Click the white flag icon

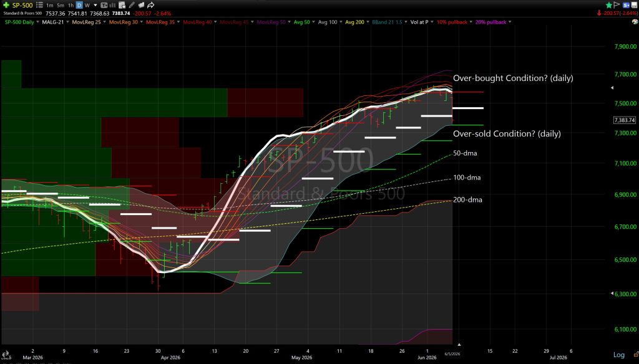pos(617,5)
